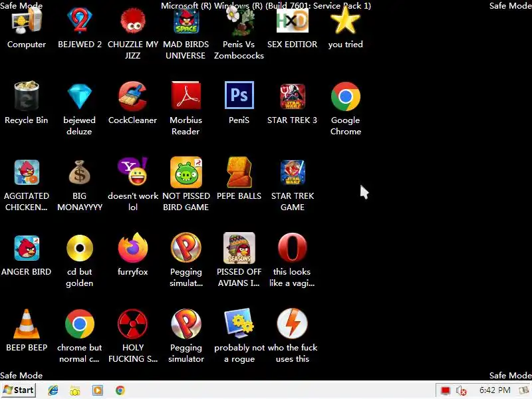This screenshot has width=532, height=399.
Task: Select the BEJEWED 2 desktop icon
Action: (x=79, y=21)
